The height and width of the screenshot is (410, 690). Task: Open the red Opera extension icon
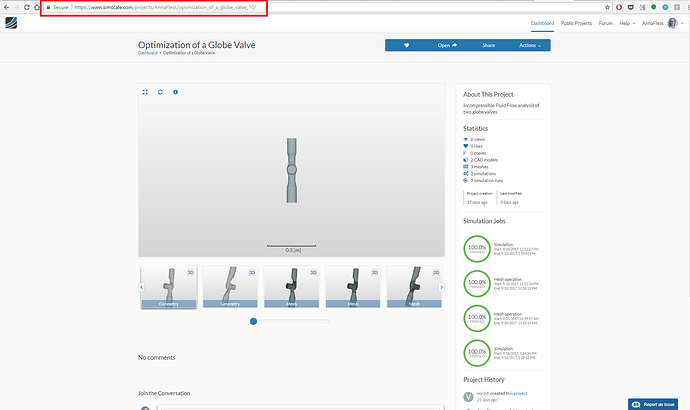pos(619,7)
